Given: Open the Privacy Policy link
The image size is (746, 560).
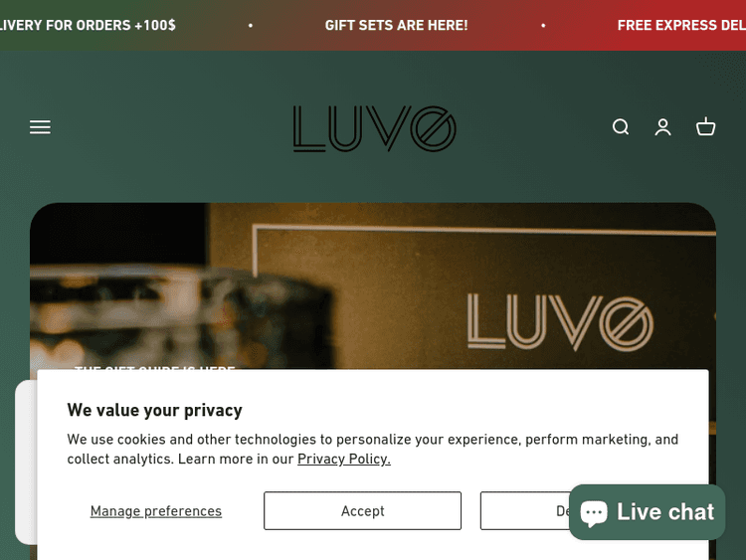Looking at the screenshot, I should coord(344,460).
